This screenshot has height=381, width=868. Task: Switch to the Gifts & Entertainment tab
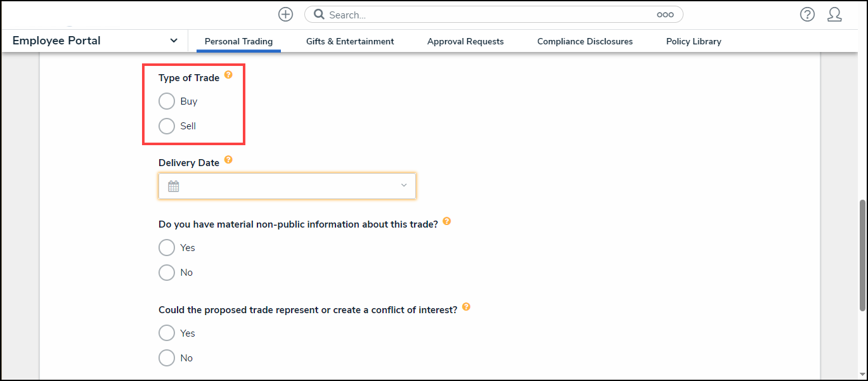(349, 41)
